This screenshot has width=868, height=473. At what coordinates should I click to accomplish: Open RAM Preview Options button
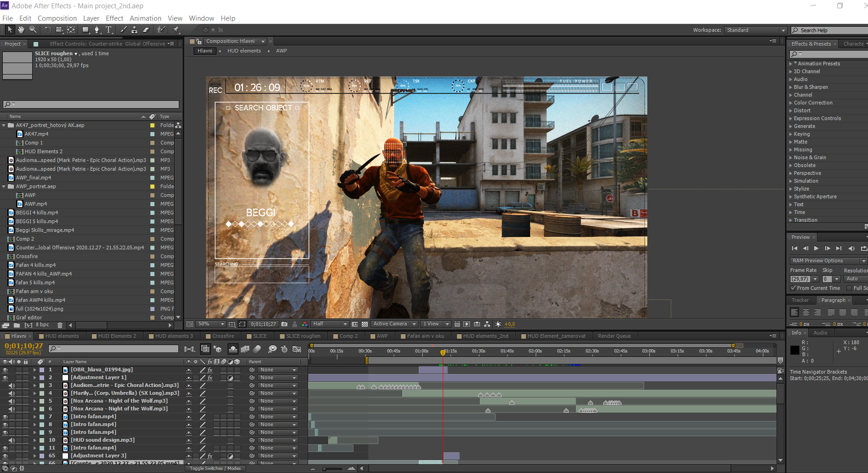(x=828, y=260)
